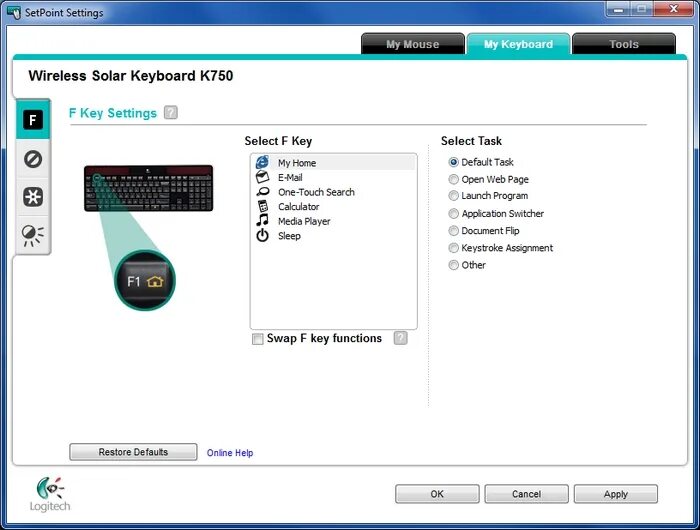Click the envelope icon for E-Mail

tap(262, 177)
